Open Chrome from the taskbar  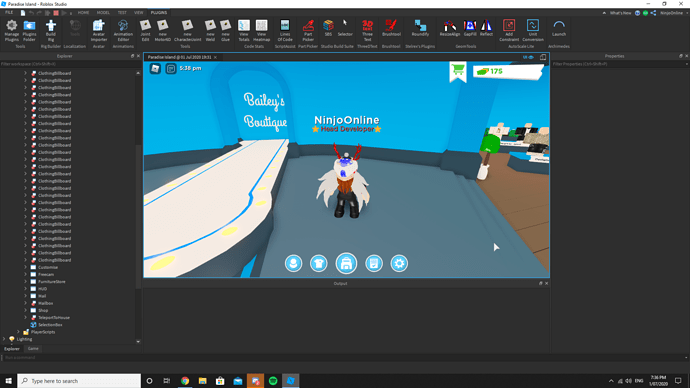pyautogui.click(x=185, y=381)
